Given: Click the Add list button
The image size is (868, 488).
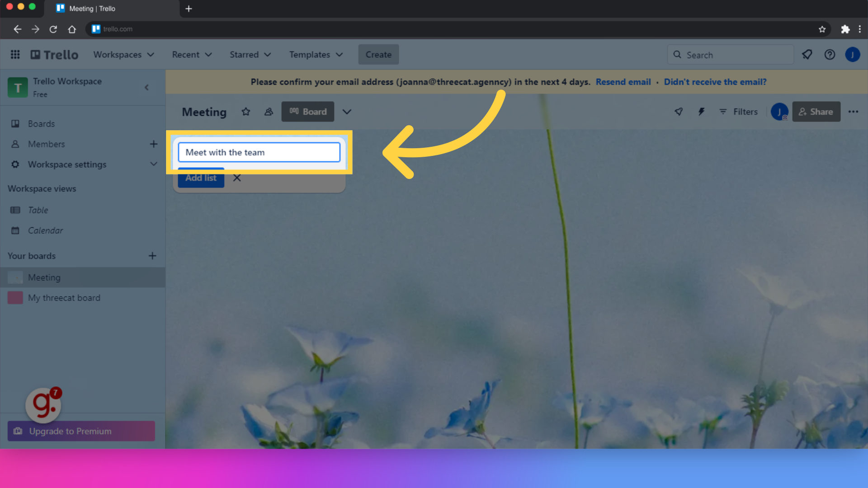Looking at the screenshot, I should point(201,178).
